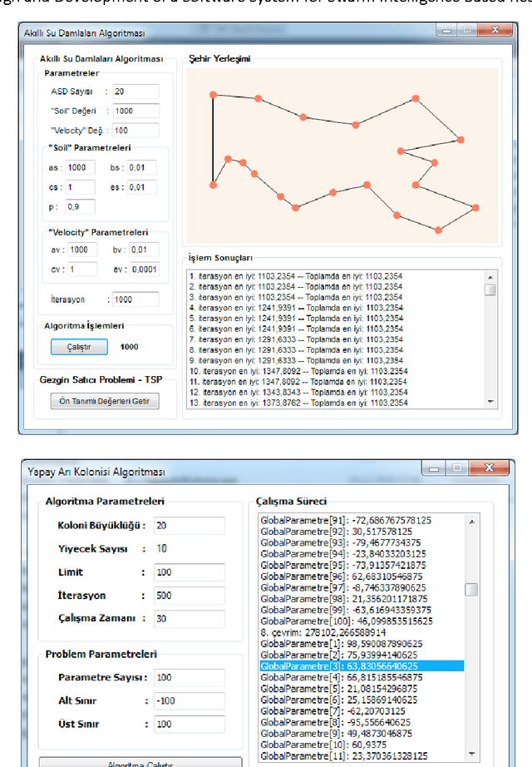This screenshot has height=767, width=532.
Task: Click scroll down arrow in İşlem Sonuçları list
Action: pos(490,402)
